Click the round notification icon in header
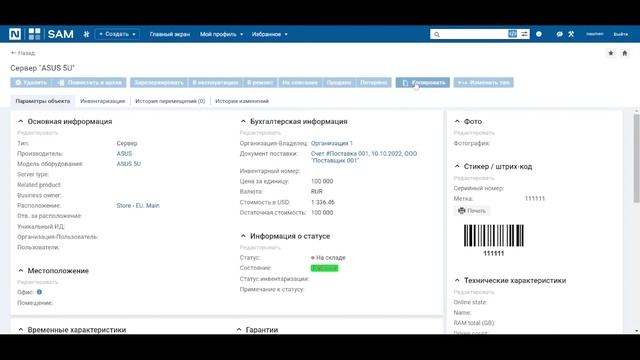Viewport: 640px width, 360px height. click(x=539, y=34)
